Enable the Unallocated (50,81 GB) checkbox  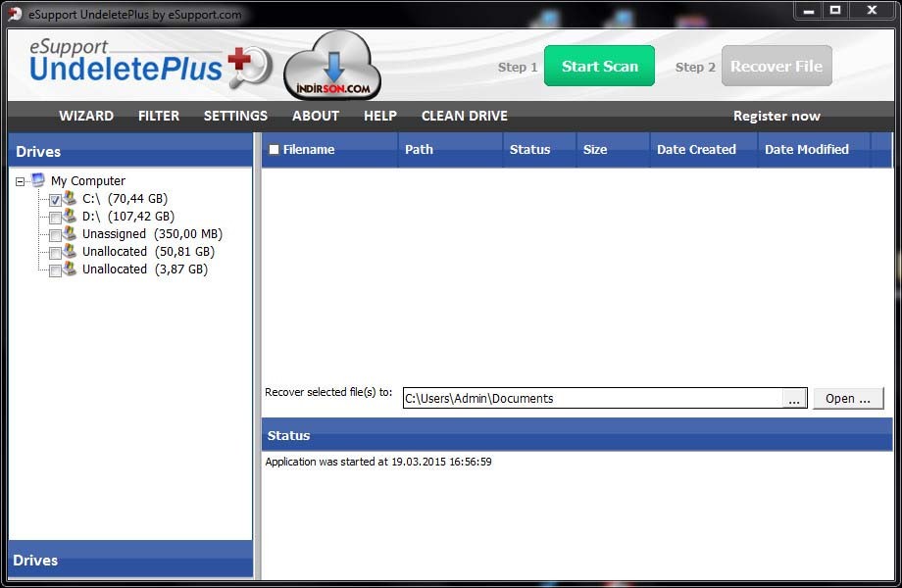click(x=55, y=254)
